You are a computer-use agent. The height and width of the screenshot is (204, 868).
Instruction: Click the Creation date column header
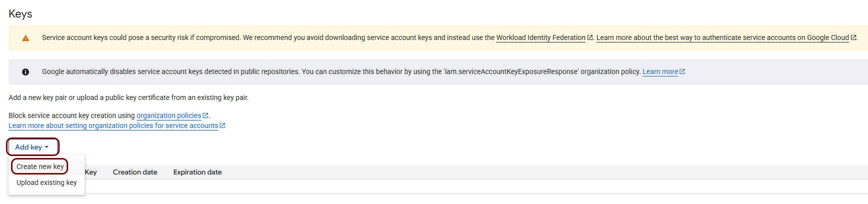(135, 172)
